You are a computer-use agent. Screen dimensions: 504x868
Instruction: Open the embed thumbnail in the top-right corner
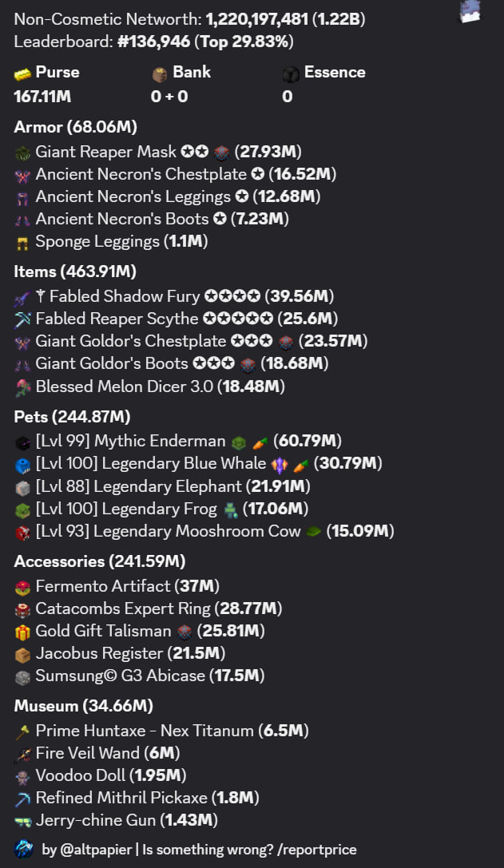click(472, 10)
